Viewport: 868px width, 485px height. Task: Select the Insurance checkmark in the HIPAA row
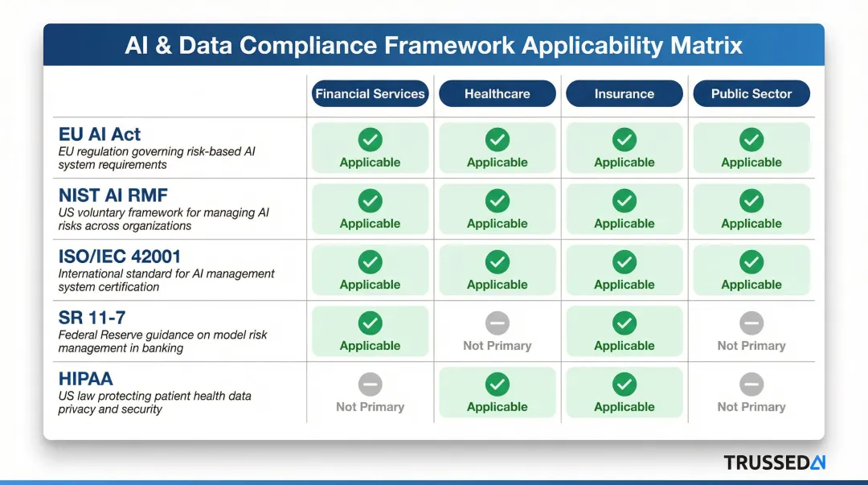624,383
